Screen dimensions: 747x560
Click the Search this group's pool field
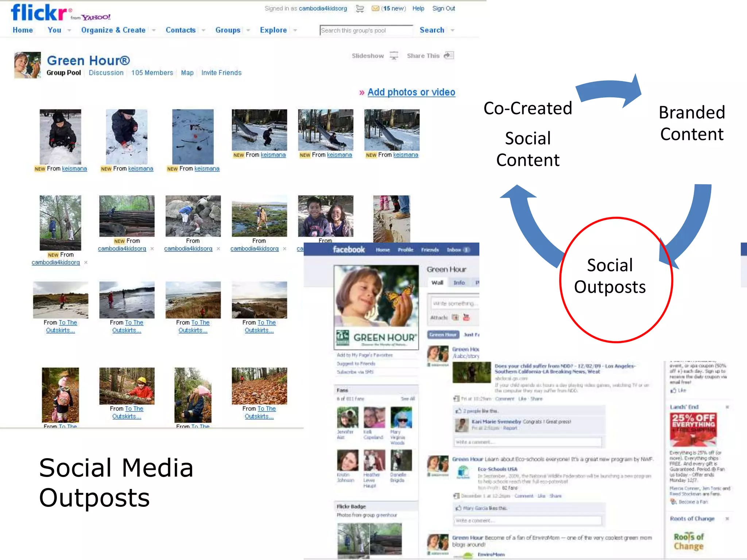pos(366,31)
